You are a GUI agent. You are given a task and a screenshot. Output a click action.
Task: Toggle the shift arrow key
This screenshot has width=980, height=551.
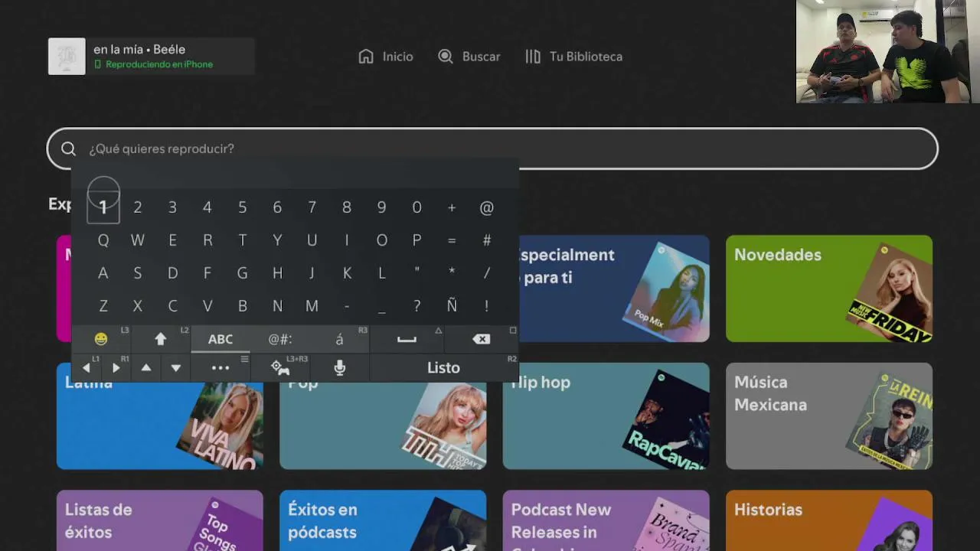click(x=161, y=339)
